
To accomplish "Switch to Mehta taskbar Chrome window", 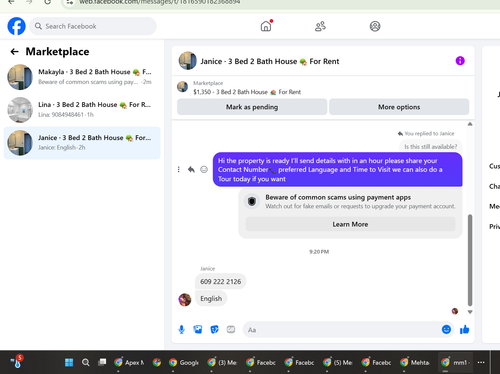I will [415, 362].
